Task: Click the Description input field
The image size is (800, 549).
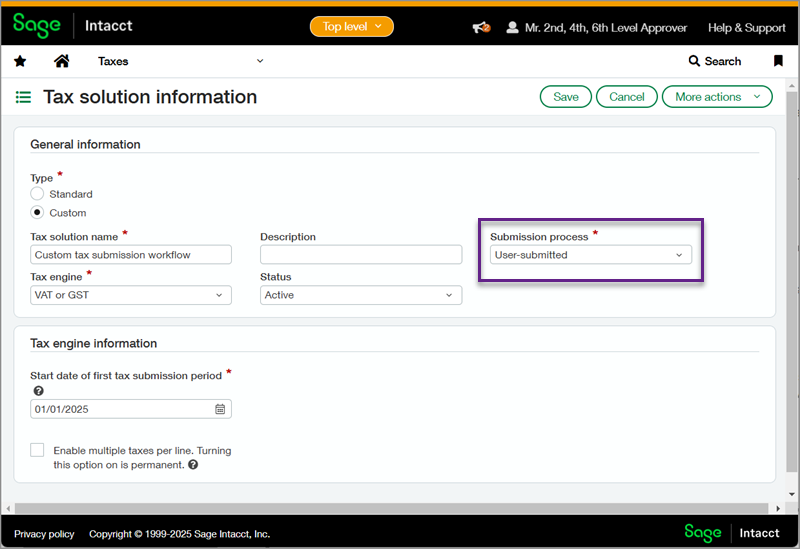Action: 361,255
